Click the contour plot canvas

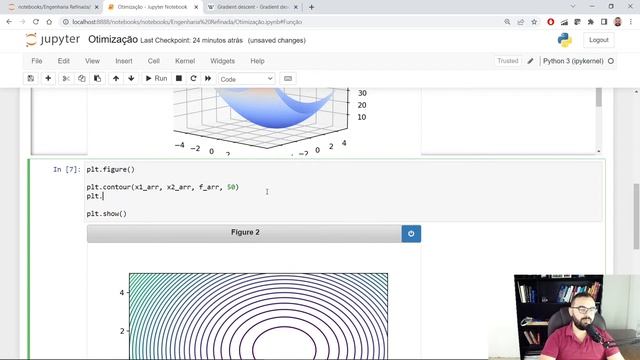click(258, 316)
